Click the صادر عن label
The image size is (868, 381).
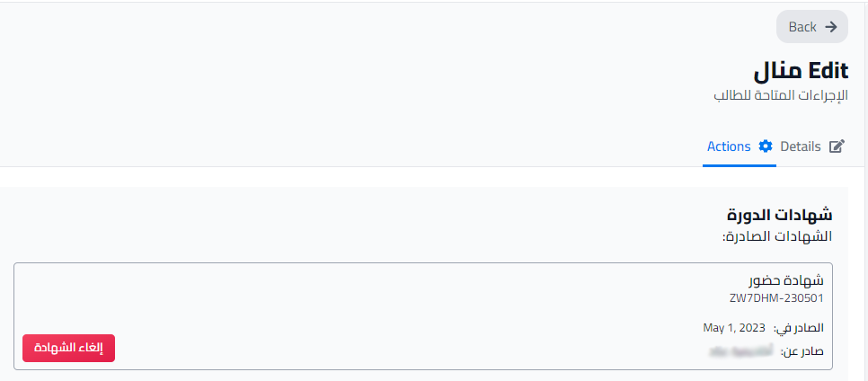click(x=802, y=351)
